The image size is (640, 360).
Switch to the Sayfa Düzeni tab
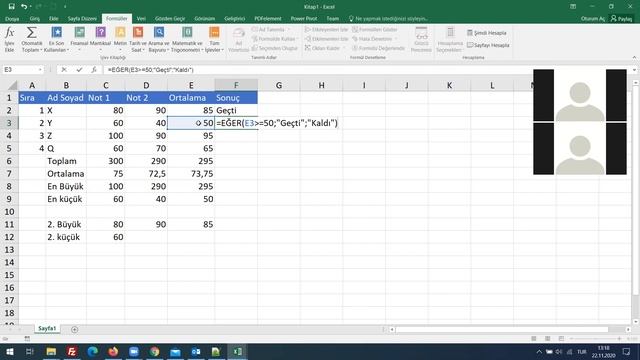tap(82, 19)
